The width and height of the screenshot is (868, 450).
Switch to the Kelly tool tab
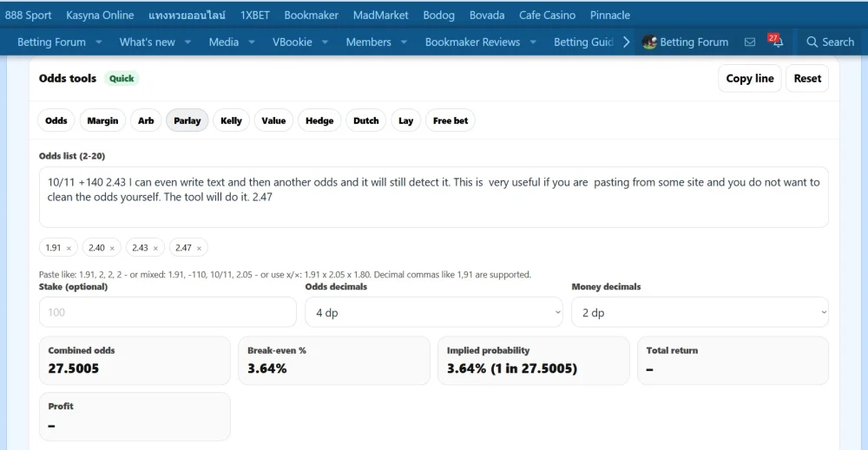(x=231, y=121)
